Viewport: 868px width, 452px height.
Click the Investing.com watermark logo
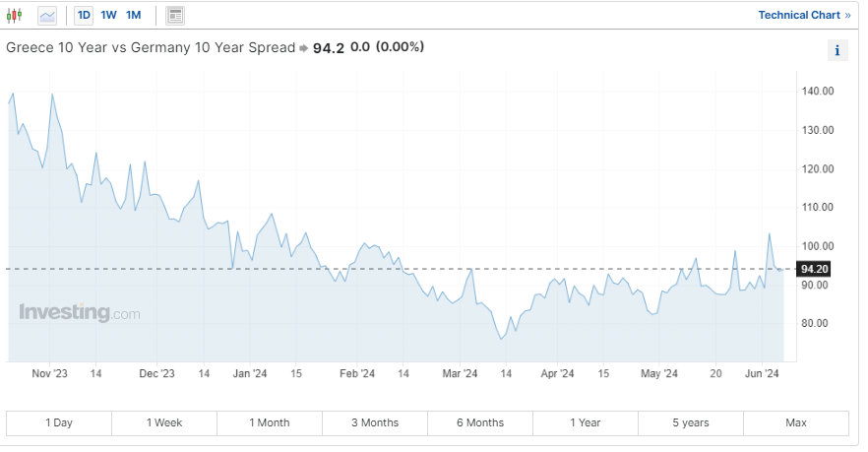(80, 313)
